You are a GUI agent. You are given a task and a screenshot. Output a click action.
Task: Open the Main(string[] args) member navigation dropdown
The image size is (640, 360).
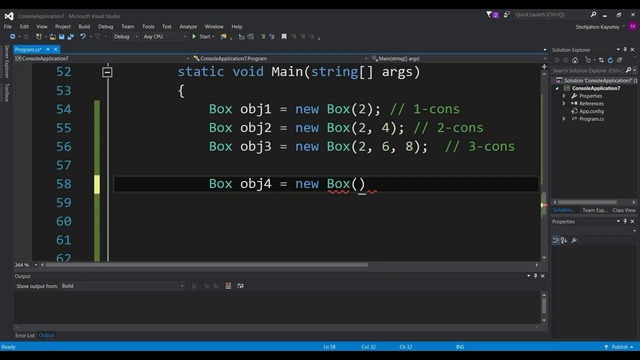pos(458,58)
